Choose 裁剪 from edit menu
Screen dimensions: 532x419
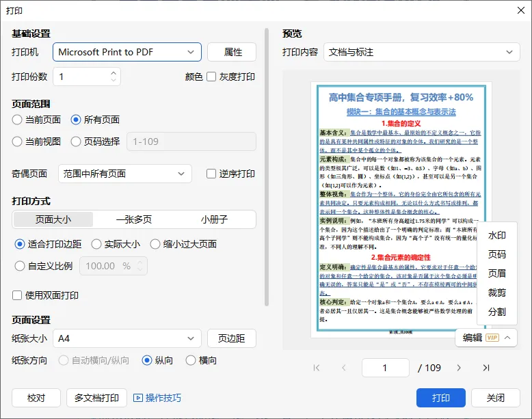497,293
